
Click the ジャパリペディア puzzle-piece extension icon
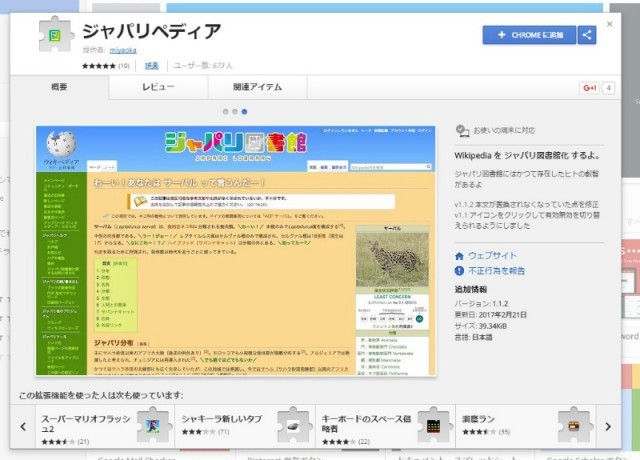click(56, 35)
